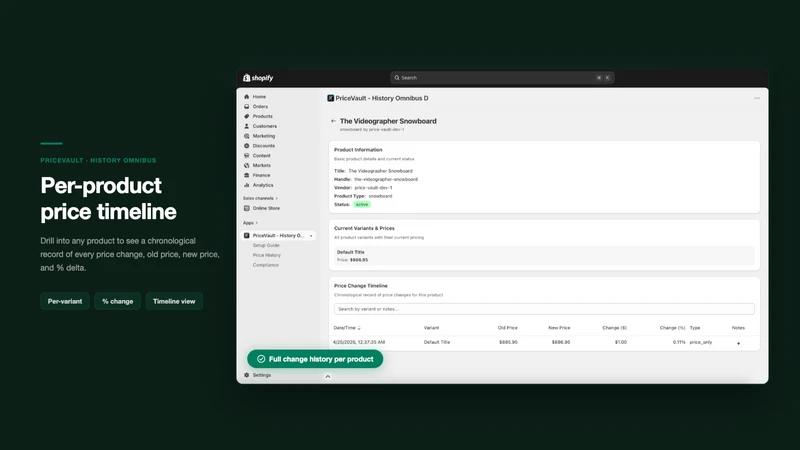The height and width of the screenshot is (450, 800).
Task: Click the % change pill
Action: [x=117, y=302]
